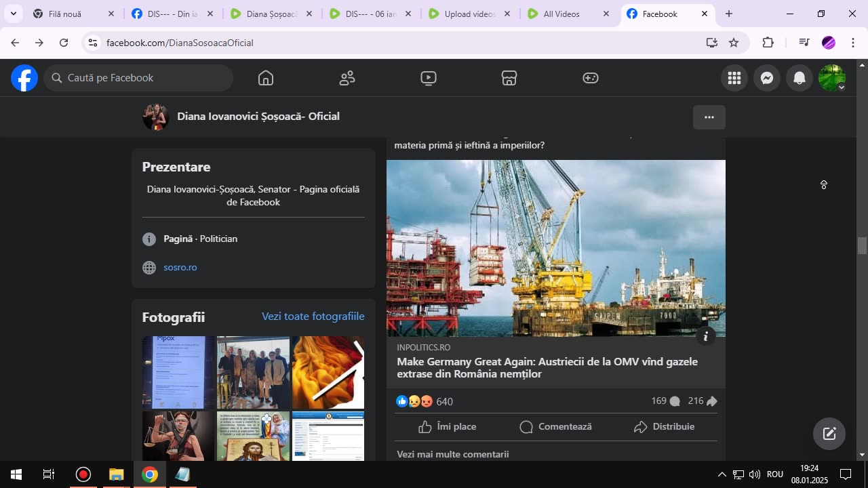Click the page Prezentare heading
The height and width of the screenshot is (488, 868).
[x=176, y=167]
